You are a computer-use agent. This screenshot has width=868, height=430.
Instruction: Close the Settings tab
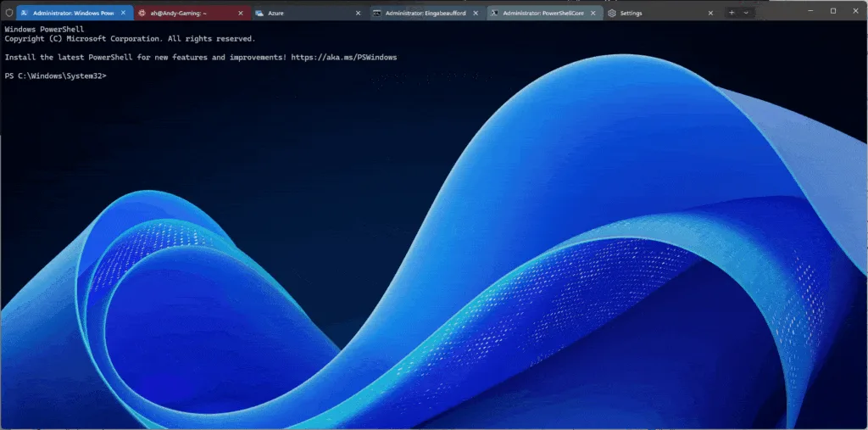click(x=710, y=13)
